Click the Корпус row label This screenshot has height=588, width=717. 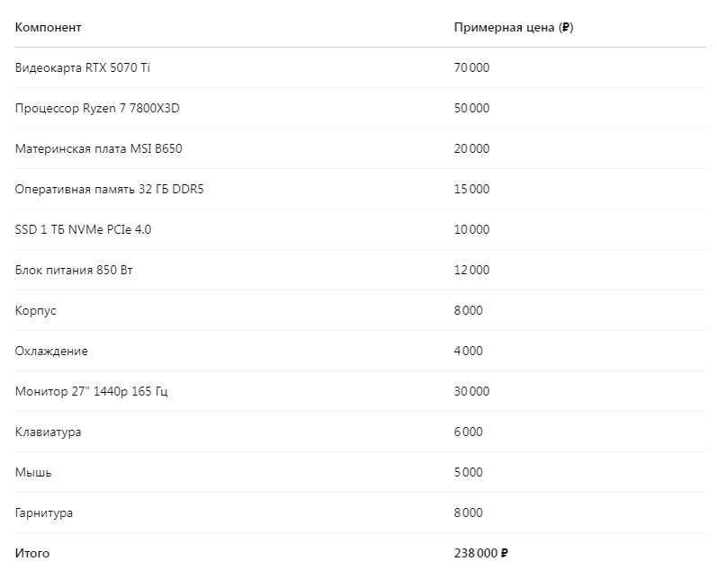36,311
